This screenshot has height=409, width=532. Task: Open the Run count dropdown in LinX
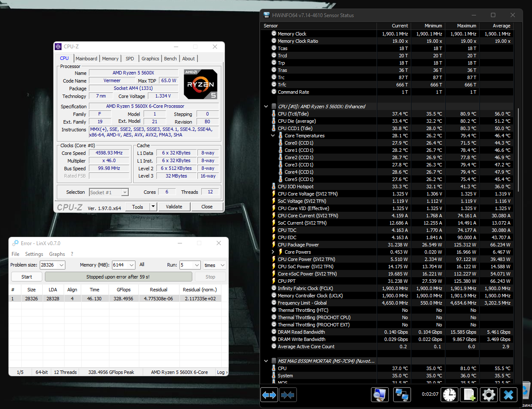tap(197, 265)
